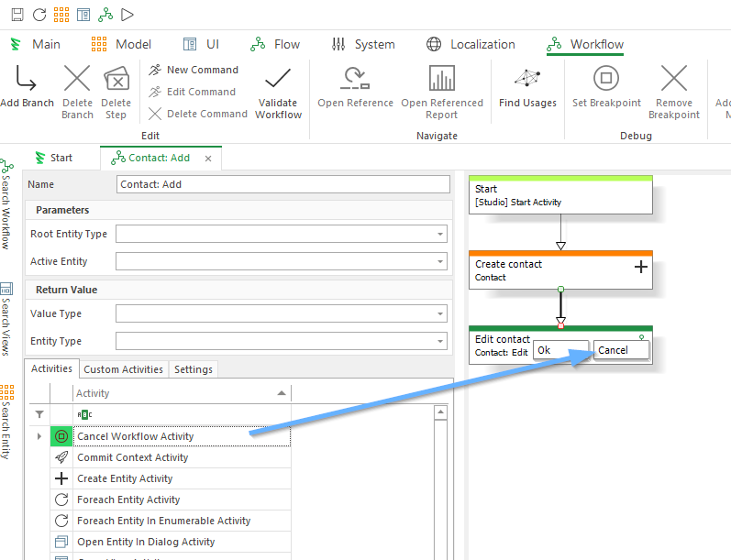Sort by the Activity column header
The height and width of the screenshot is (560, 731).
tap(182, 393)
